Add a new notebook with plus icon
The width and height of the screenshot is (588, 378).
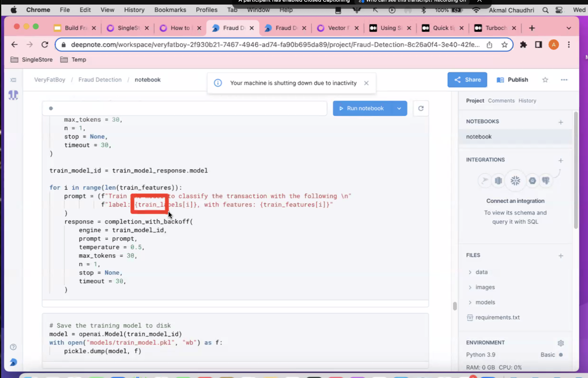[x=561, y=122]
